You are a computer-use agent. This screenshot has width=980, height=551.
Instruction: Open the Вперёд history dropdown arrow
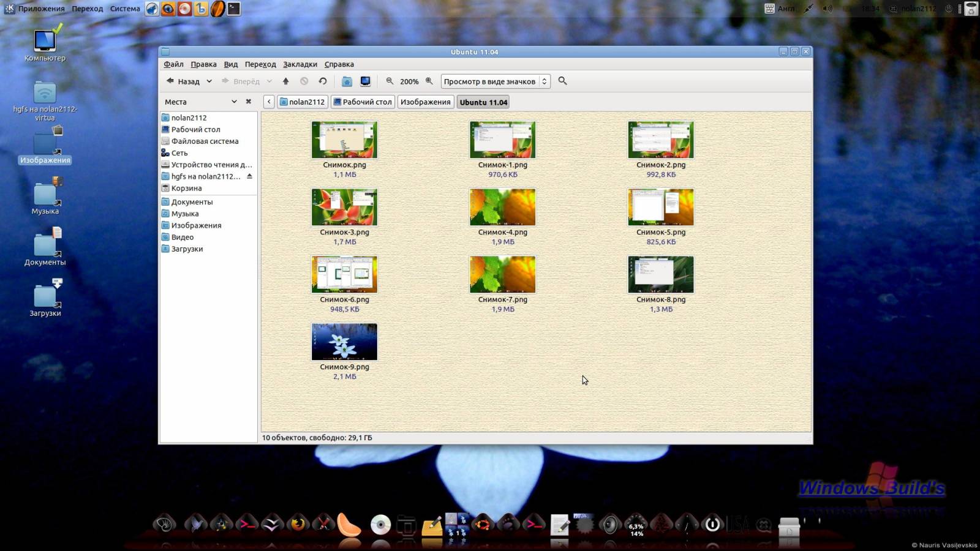pos(269,81)
